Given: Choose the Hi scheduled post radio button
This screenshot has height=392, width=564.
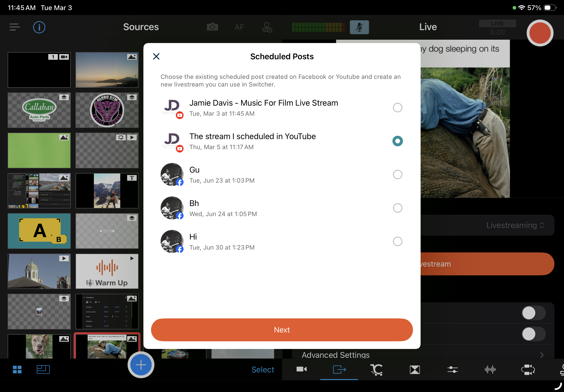Looking at the screenshot, I should 397,241.
